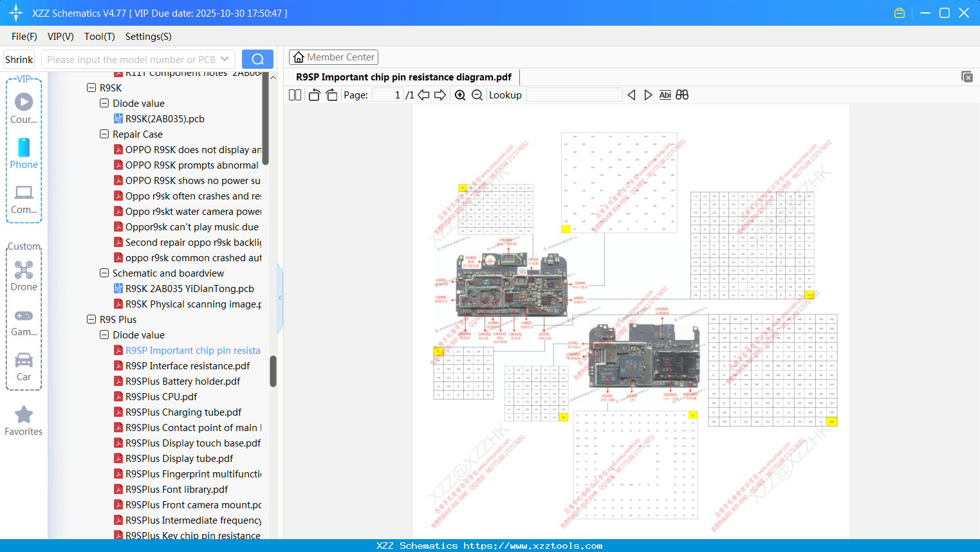Click the Abi text search option icon
The height and width of the screenshot is (552, 980).
point(665,95)
